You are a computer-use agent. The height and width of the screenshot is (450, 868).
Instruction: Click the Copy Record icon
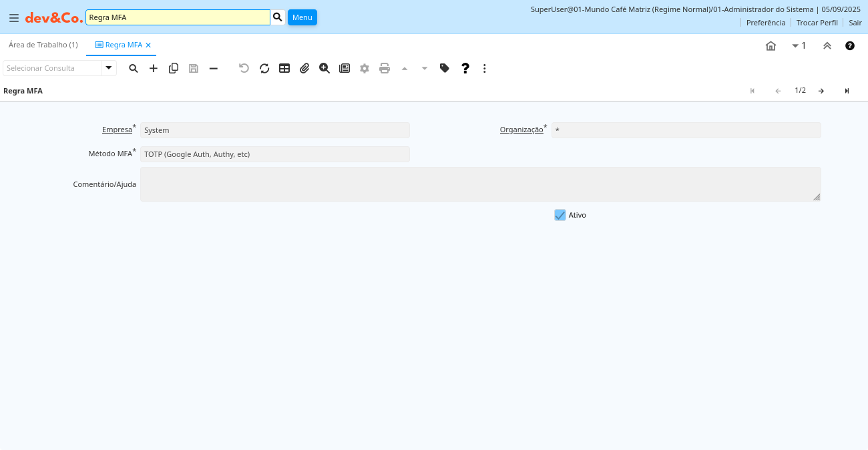tap(174, 68)
